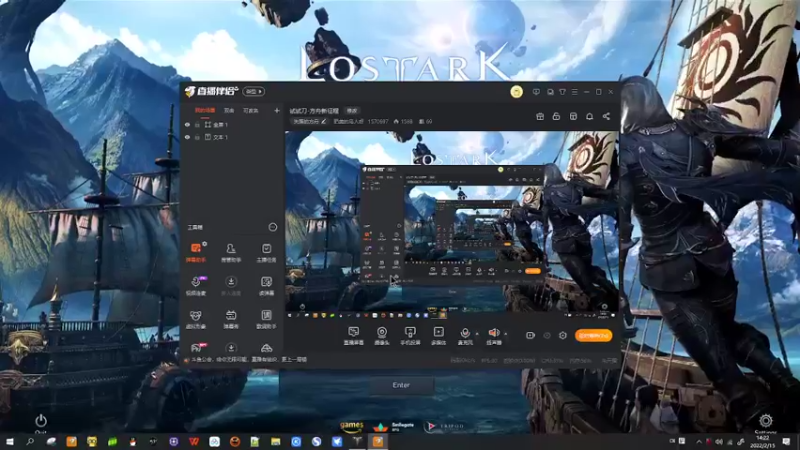The height and width of the screenshot is (450, 800).
Task: Select the 全屏 1 source row
Action: click(232, 124)
